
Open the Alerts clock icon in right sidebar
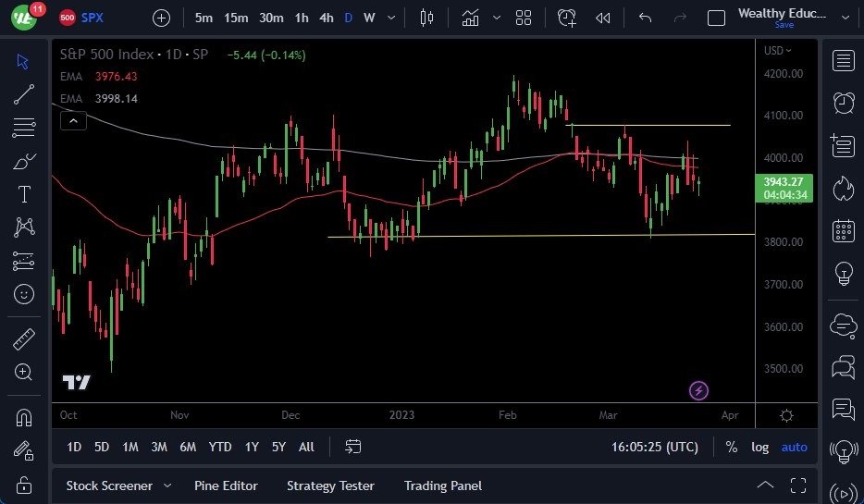(x=843, y=104)
